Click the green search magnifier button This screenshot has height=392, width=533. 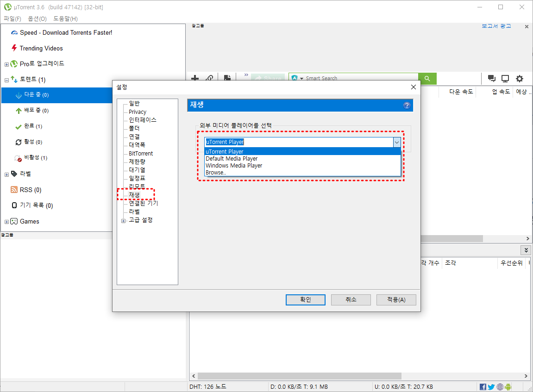(427, 79)
